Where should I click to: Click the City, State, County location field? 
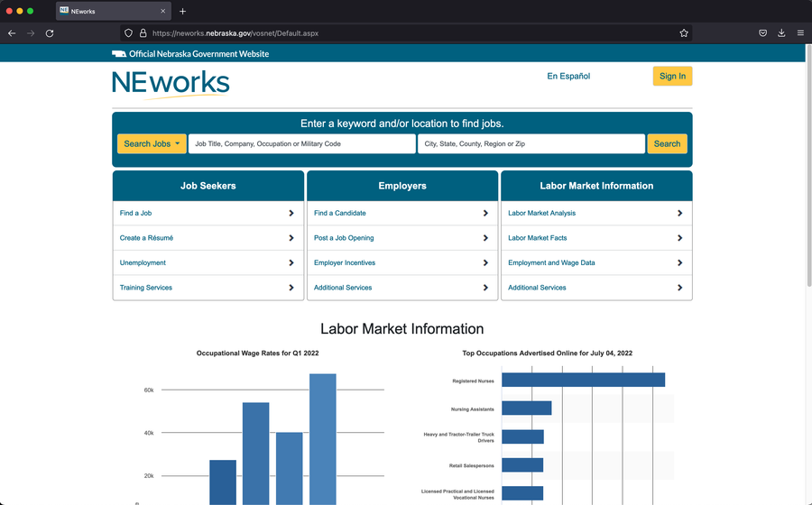click(531, 143)
